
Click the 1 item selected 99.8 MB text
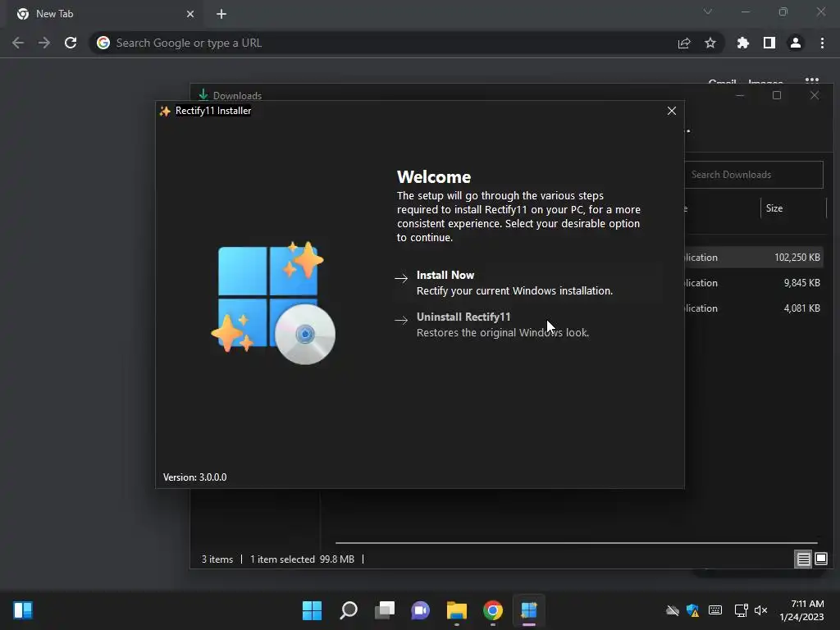(302, 559)
